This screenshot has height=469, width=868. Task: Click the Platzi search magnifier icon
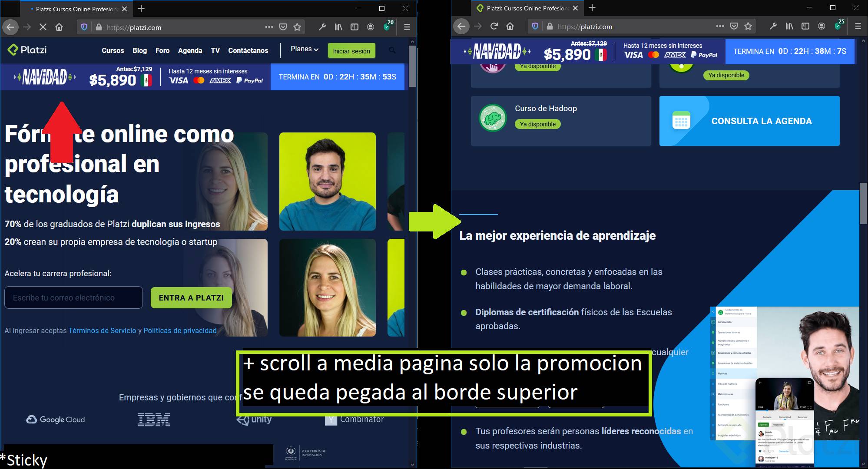click(x=392, y=50)
